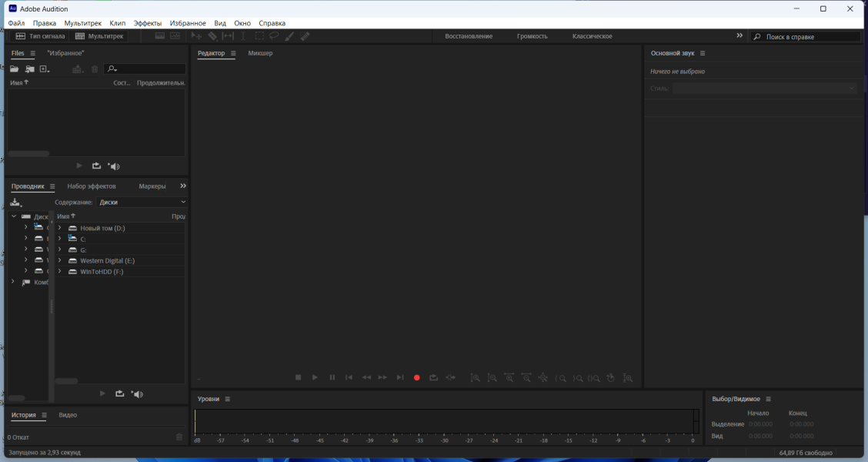Viewport: 868px width, 462px height.
Task: Open Содержание dropdown showing Диски
Action: pos(142,203)
